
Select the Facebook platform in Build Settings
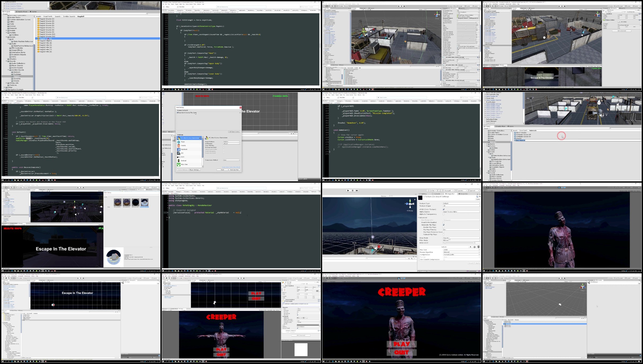tap(189, 149)
